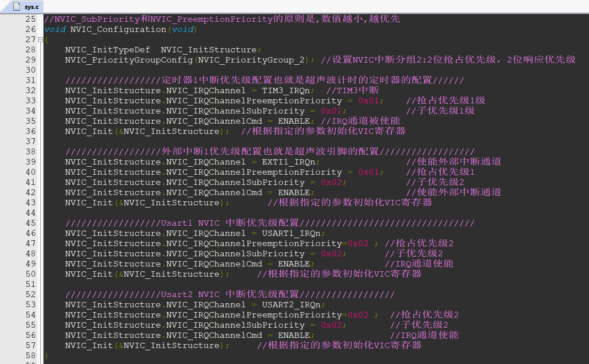Click the 0x02 value on line 48
589x364 pixels.
tap(331, 254)
